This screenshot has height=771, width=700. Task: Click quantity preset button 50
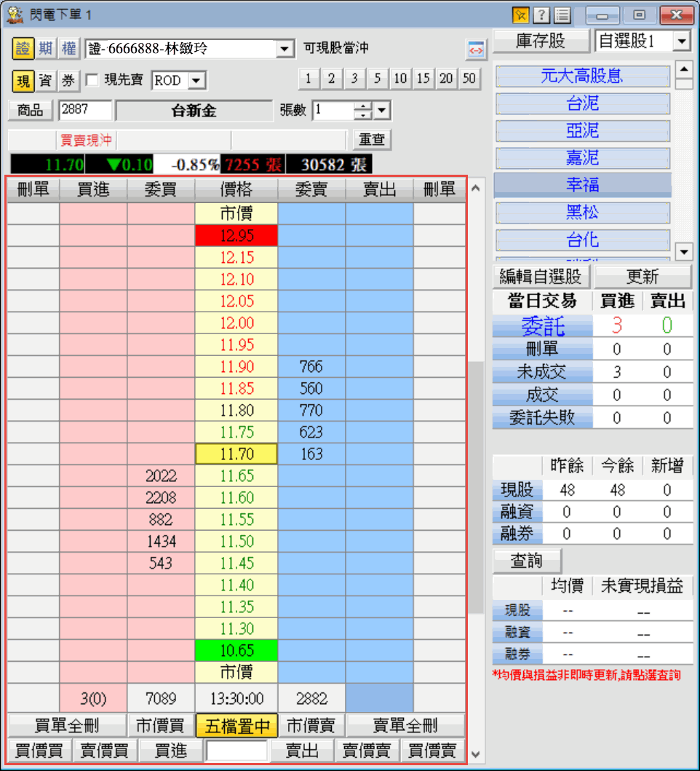coord(470,79)
